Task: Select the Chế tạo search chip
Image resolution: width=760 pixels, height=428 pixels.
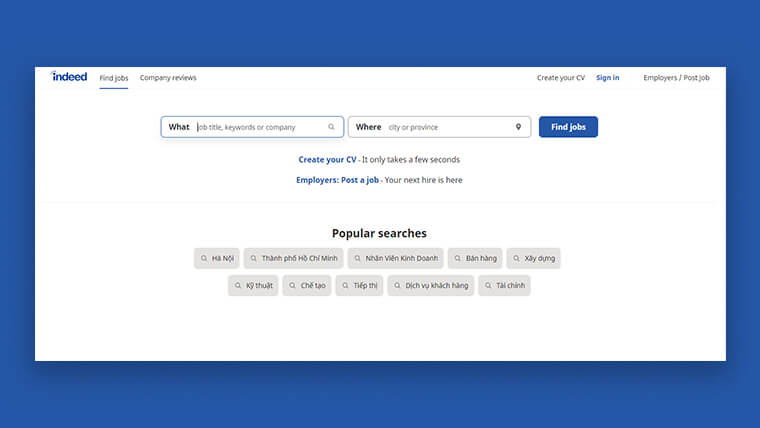Action: coord(307,285)
